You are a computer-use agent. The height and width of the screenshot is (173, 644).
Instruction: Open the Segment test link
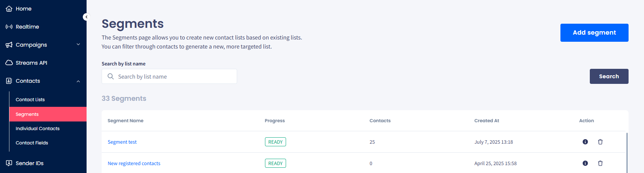[x=122, y=142]
